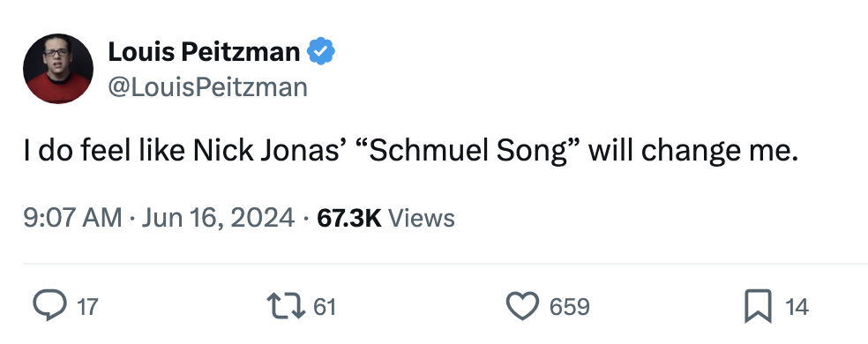This screenshot has height=344, width=868.
Task: Click the 61 reposts count
Action: (x=325, y=306)
